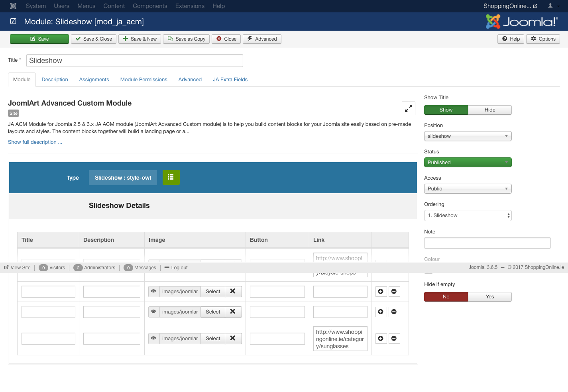
Task: Switch to the JA Extra Fields tab
Action: tap(230, 80)
